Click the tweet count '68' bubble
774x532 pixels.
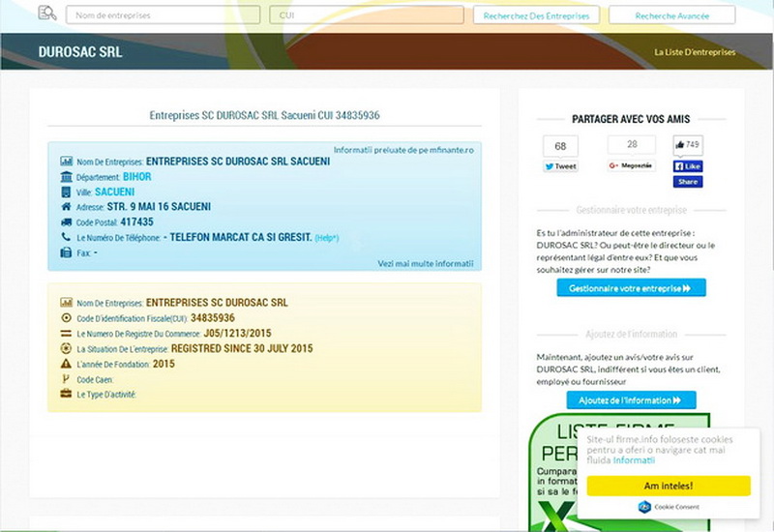(x=560, y=146)
